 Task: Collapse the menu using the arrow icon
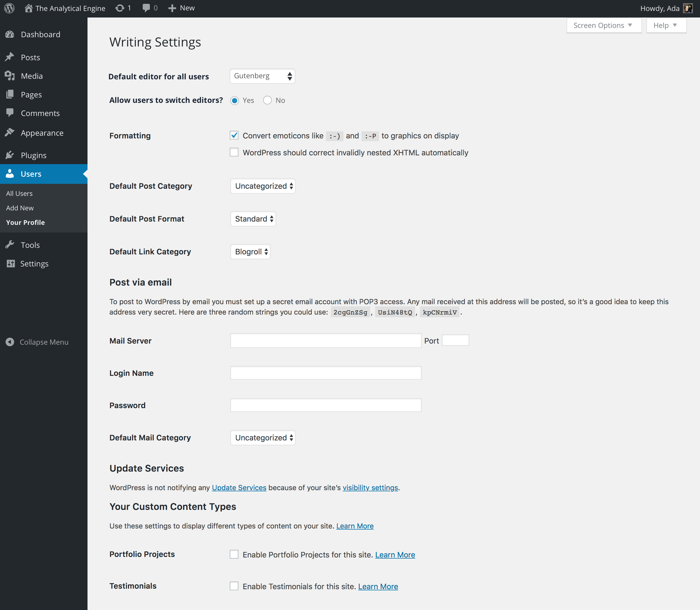click(10, 342)
